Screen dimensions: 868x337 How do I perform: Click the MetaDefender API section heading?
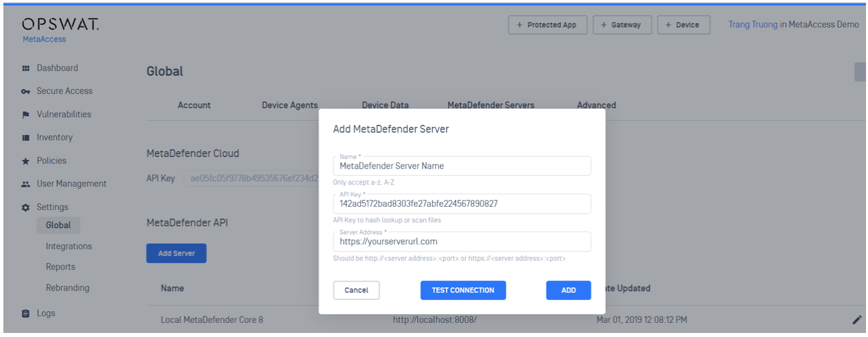(x=187, y=223)
